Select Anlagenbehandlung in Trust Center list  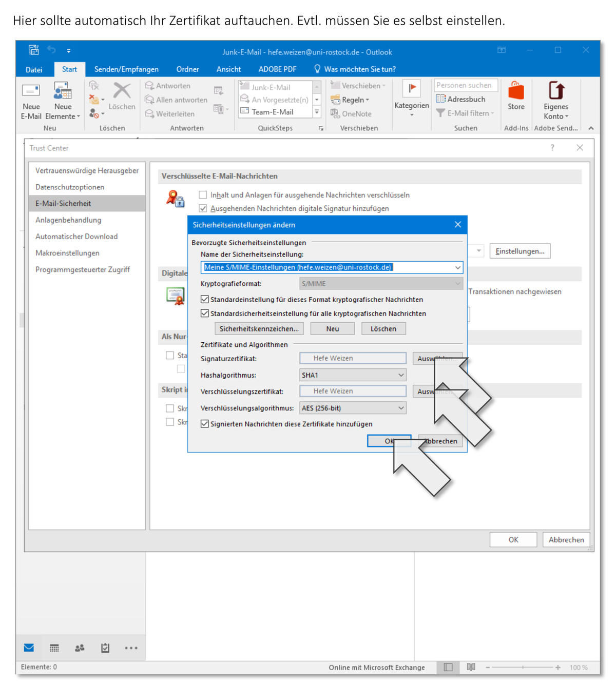[x=87, y=220]
